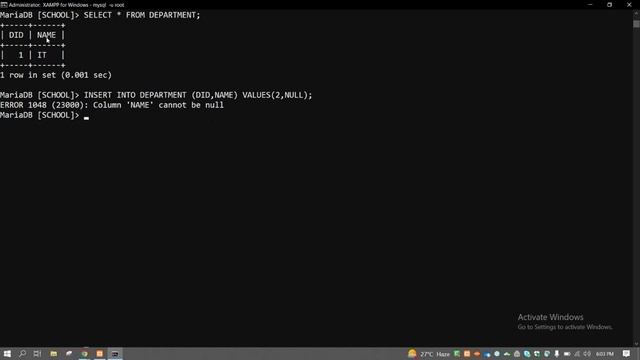Screen dimensions: 640x360
Task: Launch File Explorer from taskbar
Action: click(53, 353)
